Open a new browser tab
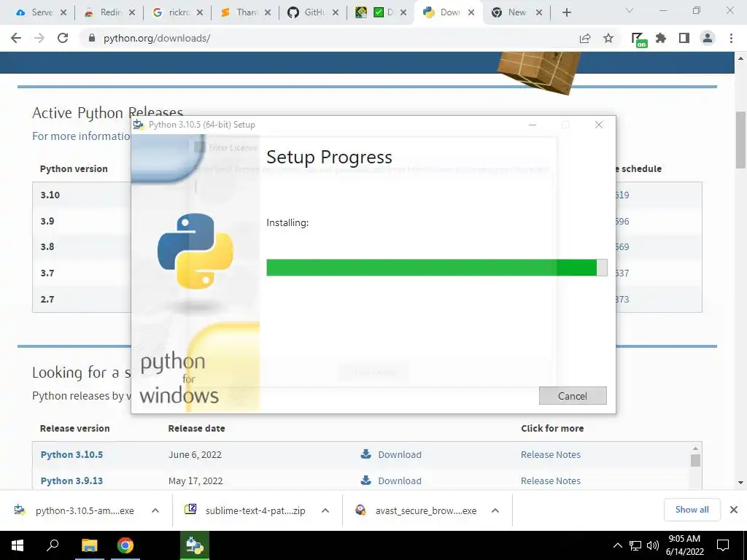The width and height of the screenshot is (747, 560). click(x=566, y=13)
